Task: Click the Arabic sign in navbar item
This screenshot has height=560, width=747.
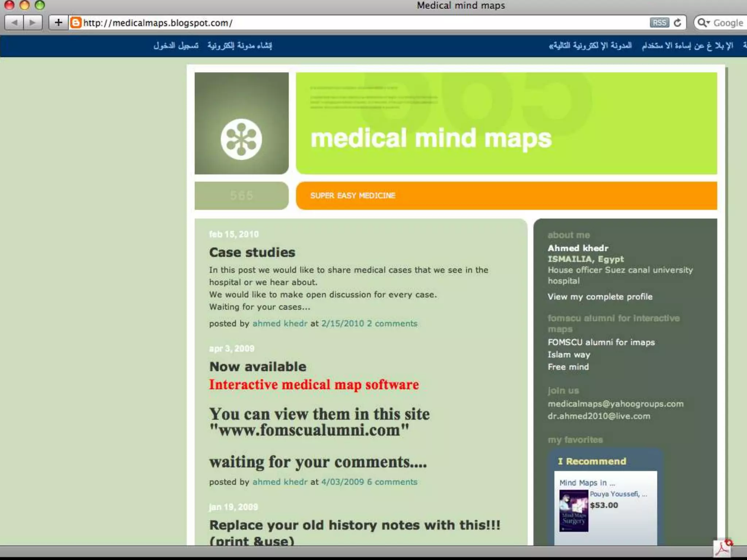Action: pyautogui.click(x=176, y=46)
